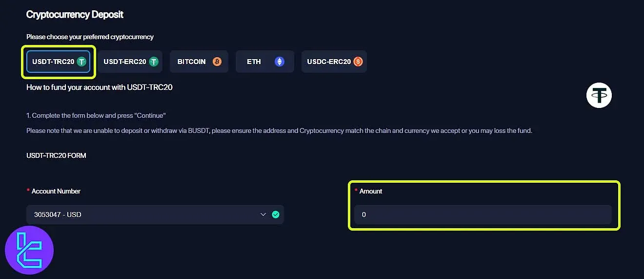Click the Account Number field label
Screen dimensions: 644x279
[56, 191]
